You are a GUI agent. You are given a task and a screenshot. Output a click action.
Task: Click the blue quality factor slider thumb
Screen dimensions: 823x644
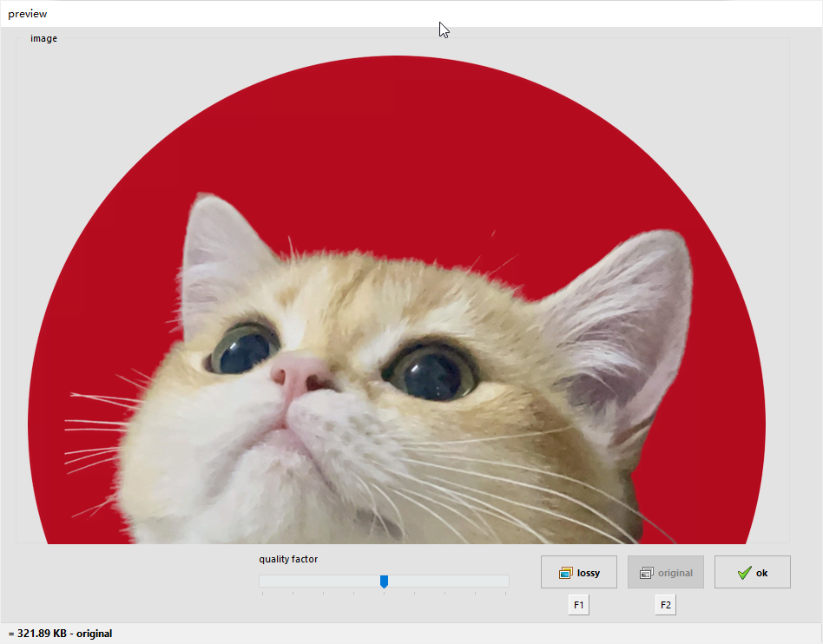coord(384,582)
